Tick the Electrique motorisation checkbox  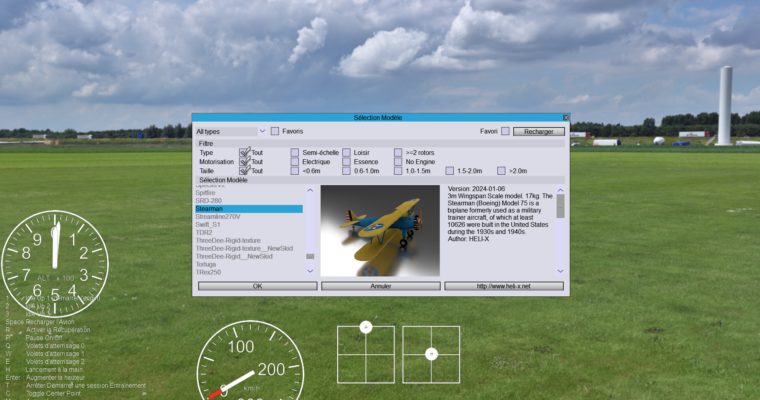click(295, 161)
